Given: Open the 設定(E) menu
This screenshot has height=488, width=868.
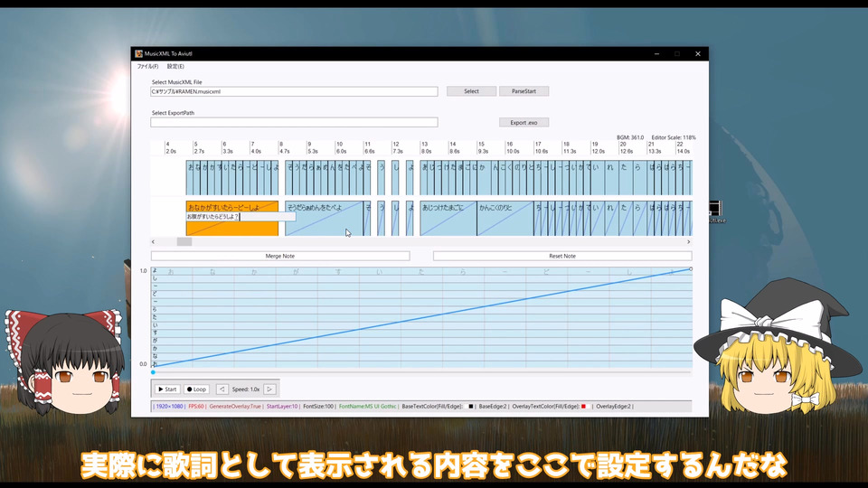Looking at the screenshot, I should tap(175, 66).
